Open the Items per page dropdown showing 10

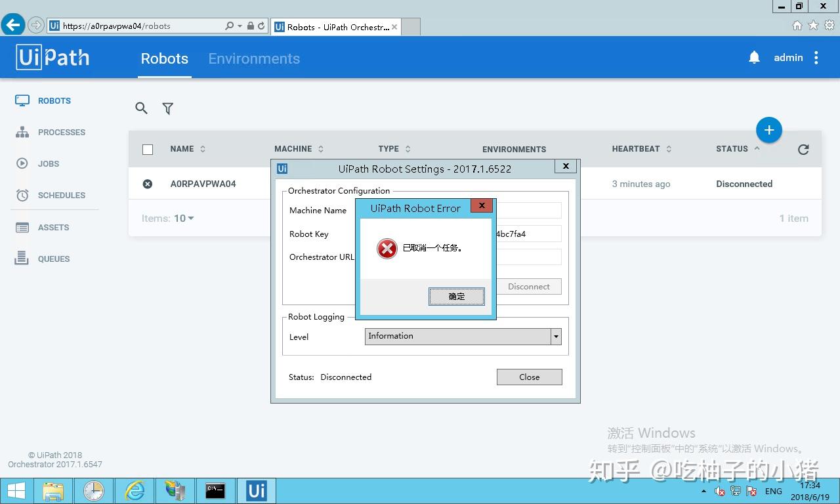184,218
